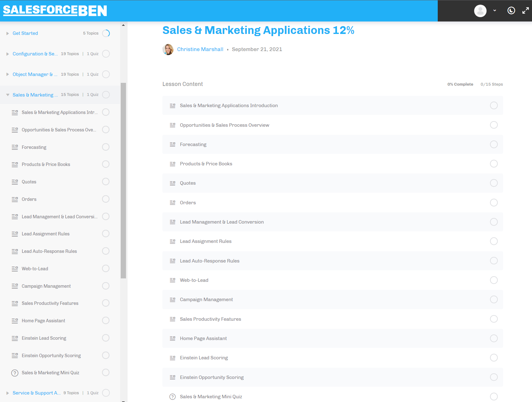Click completion circle for Sales & Marketing Applications Introduction row
Screen dimensions: 532x402
[x=494, y=106]
